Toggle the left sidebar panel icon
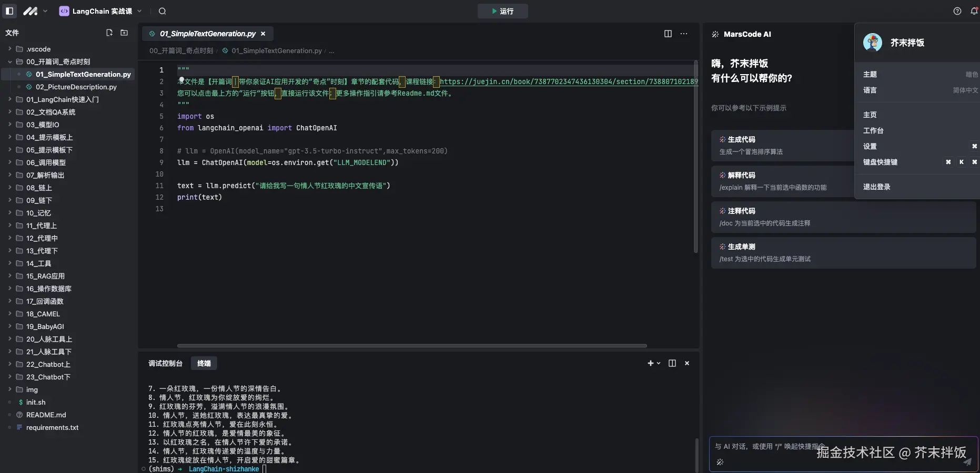This screenshot has width=980, height=473. [x=9, y=11]
